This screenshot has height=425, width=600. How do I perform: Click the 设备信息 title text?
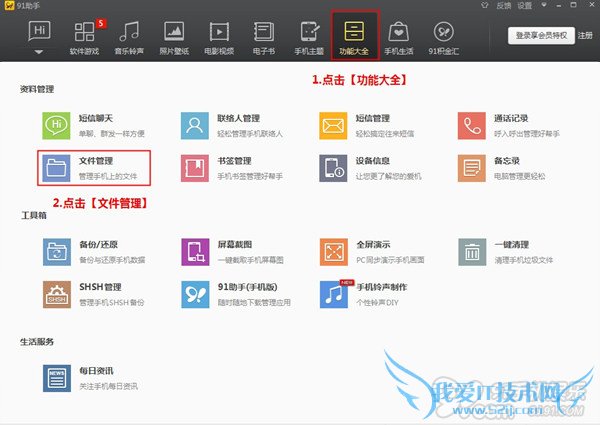coord(373,161)
